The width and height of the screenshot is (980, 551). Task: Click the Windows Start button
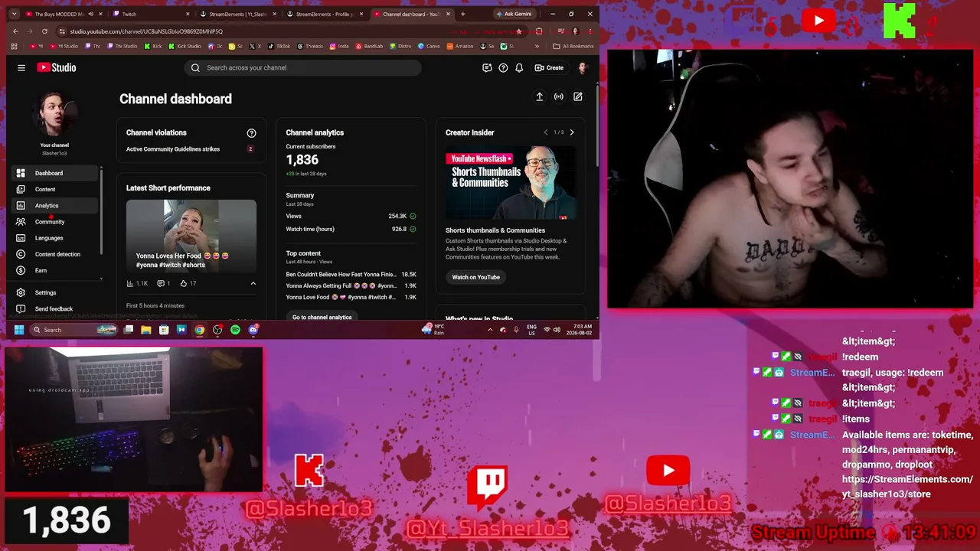[x=18, y=330]
